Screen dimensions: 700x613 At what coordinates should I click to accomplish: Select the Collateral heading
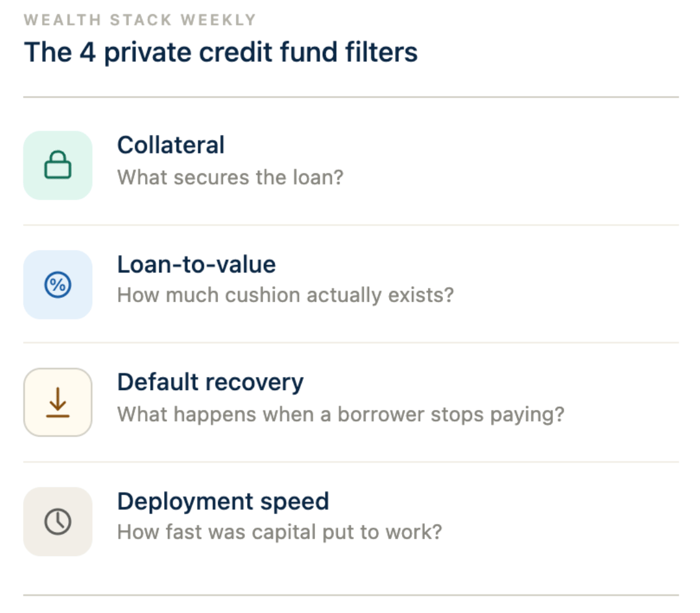click(x=170, y=146)
